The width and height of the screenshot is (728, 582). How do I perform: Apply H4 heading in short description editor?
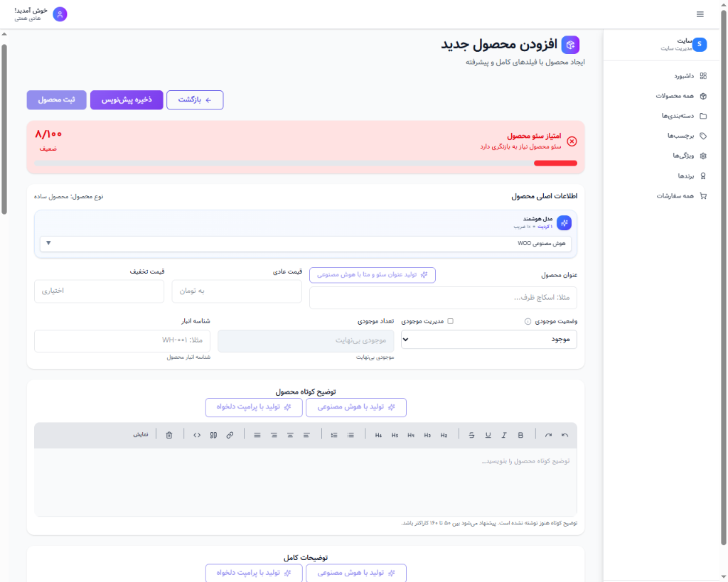tap(411, 435)
